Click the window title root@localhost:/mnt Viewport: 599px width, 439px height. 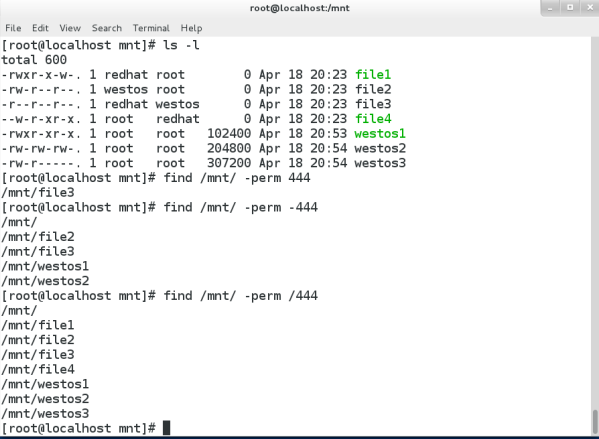pyautogui.click(x=300, y=8)
